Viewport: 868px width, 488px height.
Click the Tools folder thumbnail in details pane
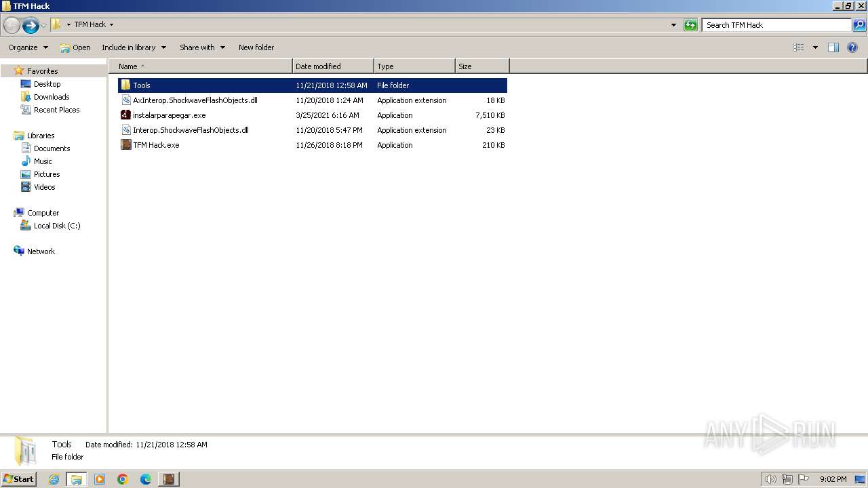coord(26,451)
